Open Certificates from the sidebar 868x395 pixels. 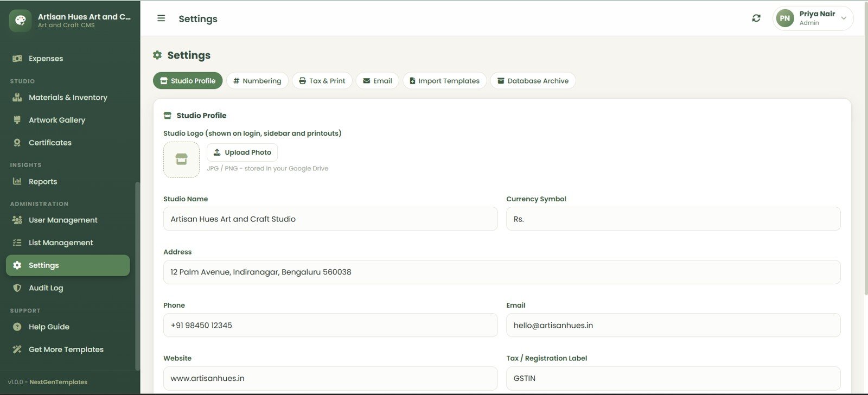(x=68, y=143)
